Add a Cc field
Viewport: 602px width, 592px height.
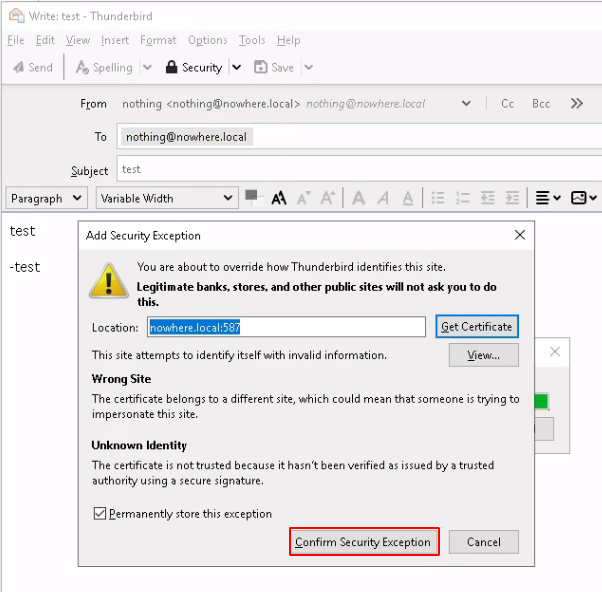click(x=507, y=104)
